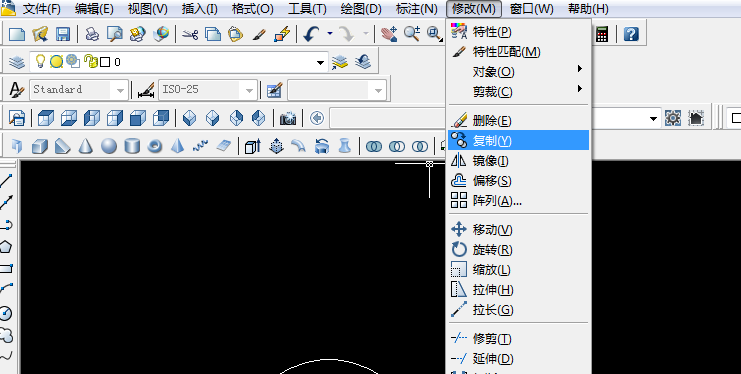Select the Line draw tool
Viewport: 741px width, 374px height.
tap(7, 180)
